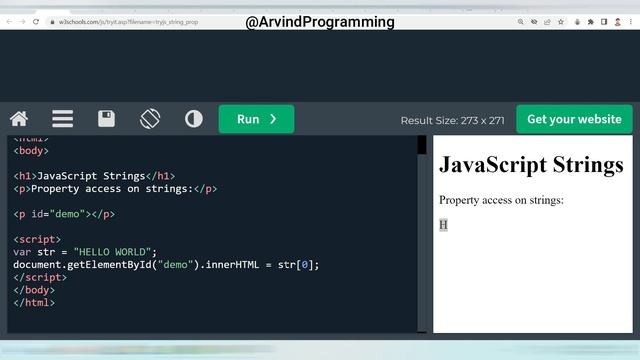
Task: Click the opening <body> tag line
Action: click(x=31, y=151)
